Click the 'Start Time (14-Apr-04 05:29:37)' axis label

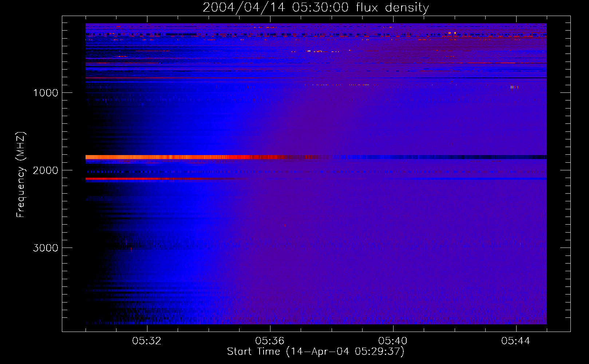pyautogui.click(x=316, y=352)
